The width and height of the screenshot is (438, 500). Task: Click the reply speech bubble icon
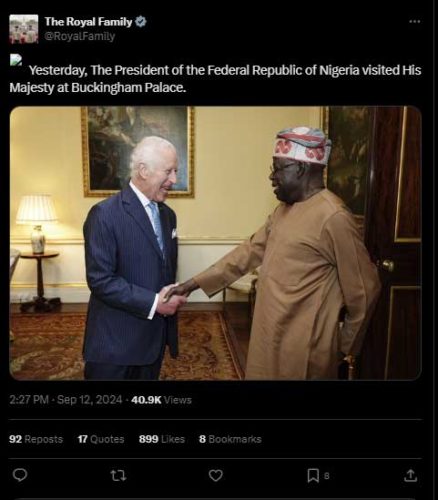coord(20,475)
